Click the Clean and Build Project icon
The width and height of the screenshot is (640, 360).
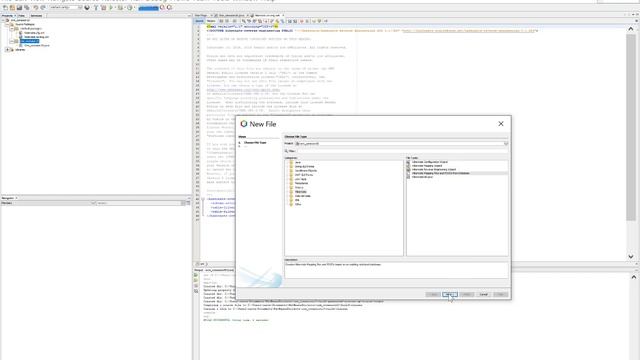[x=104, y=7]
